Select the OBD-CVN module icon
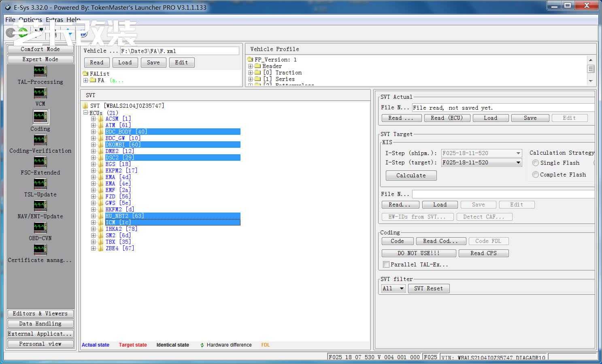Image resolution: width=602 pixels, height=364 pixels. coord(40,227)
